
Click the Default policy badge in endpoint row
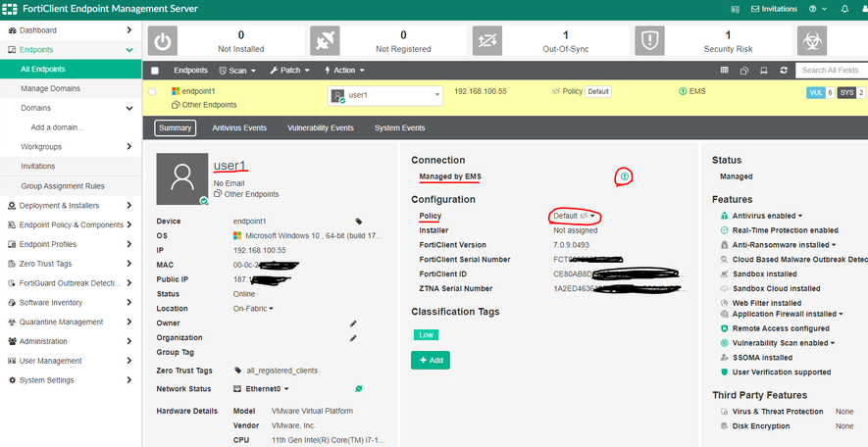[598, 92]
